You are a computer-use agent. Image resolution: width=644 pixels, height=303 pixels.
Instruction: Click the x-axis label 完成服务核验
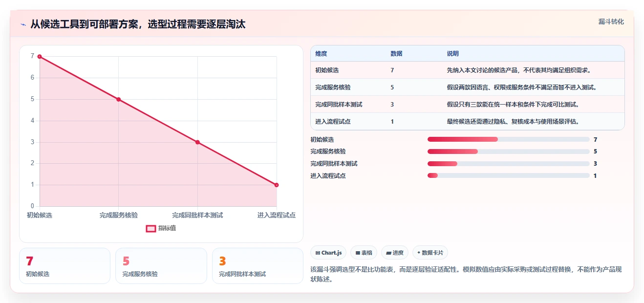pyautogui.click(x=119, y=215)
